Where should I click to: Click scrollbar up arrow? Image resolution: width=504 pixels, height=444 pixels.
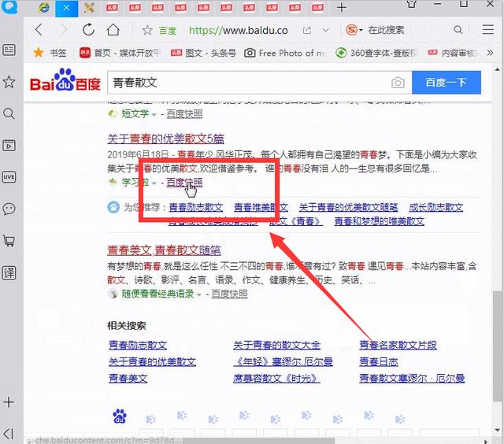coord(497,69)
